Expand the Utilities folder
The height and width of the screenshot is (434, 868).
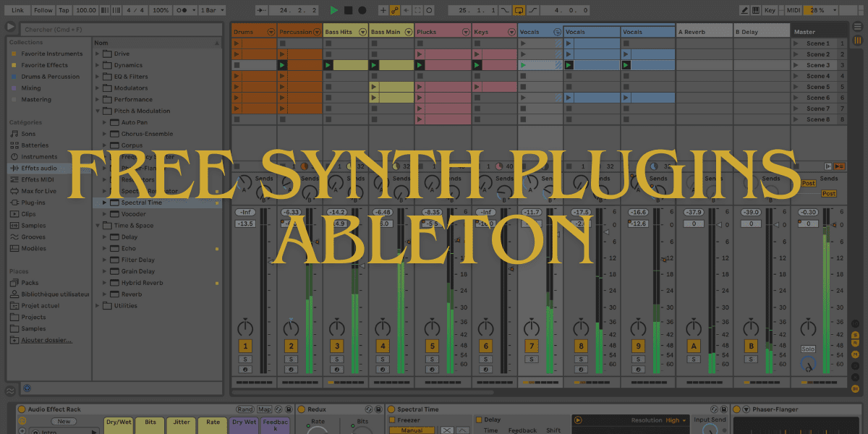coord(98,306)
